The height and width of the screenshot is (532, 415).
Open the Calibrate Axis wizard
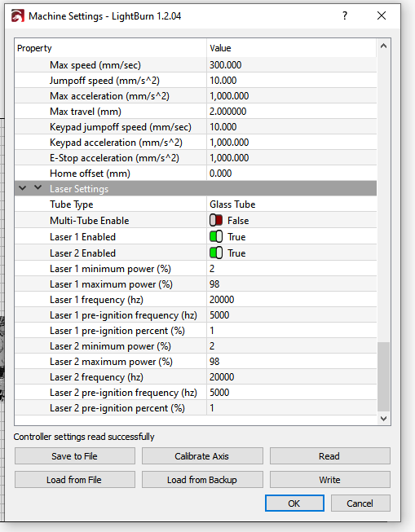[202, 456]
